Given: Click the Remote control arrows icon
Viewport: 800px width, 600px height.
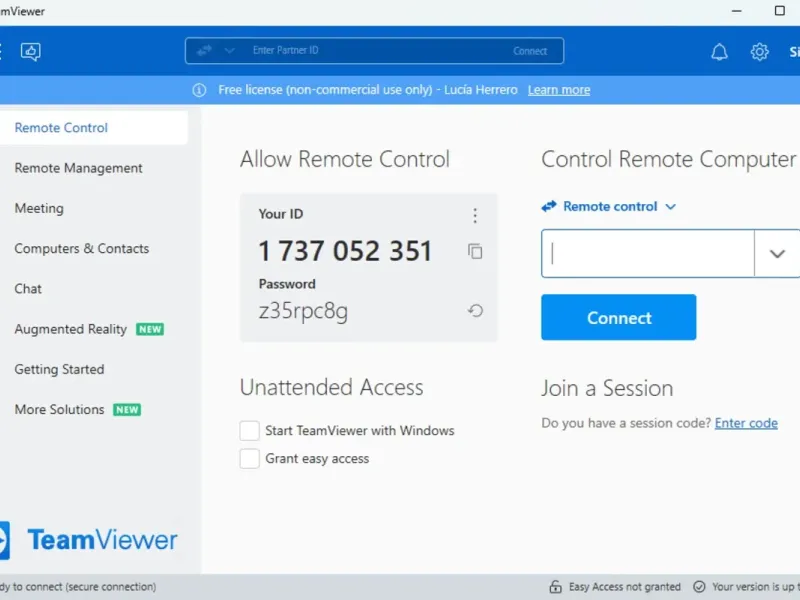Looking at the screenshot, I should (549, 206).
